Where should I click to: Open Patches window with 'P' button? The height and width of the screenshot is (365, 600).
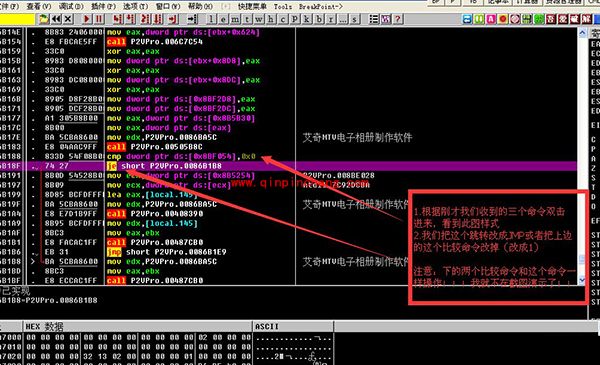[x=295, y=19]
